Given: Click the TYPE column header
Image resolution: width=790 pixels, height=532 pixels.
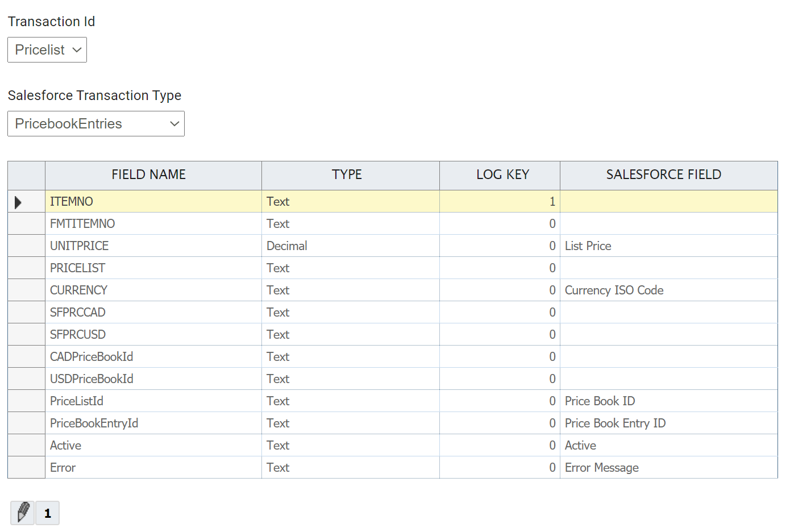Looking at the screenshot, I should coord(347,175).
